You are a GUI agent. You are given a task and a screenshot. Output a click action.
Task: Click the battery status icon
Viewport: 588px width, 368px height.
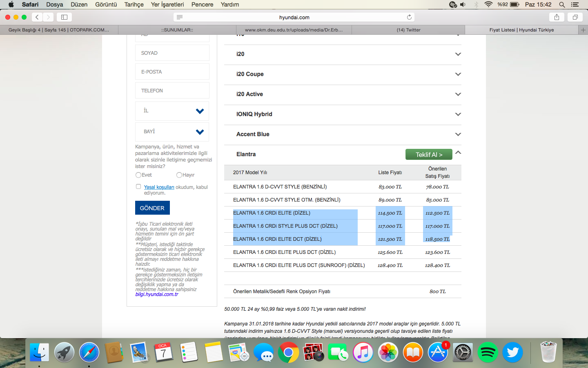(x=514, y=4)
